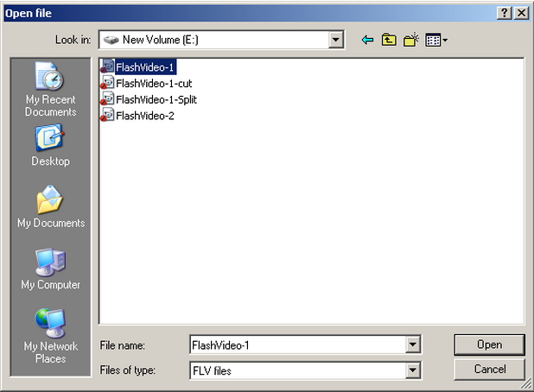Screen dimensions: 534x392
Task: Jump to Desktop in places bar
Action: click(50, 145)
